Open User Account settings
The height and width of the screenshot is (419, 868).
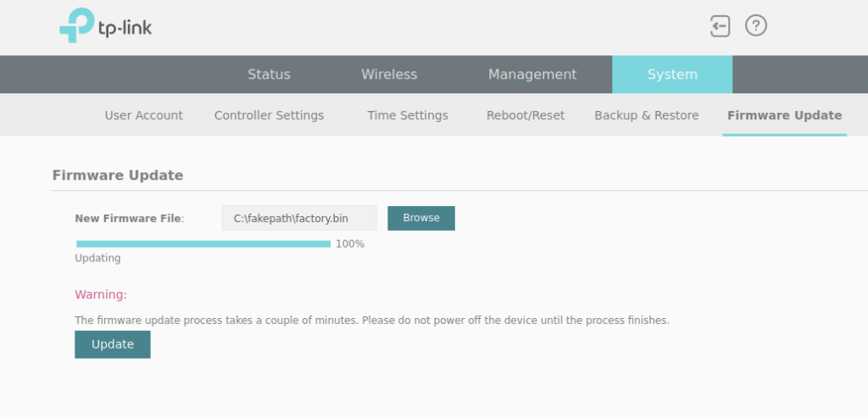[x=143, y=115]
